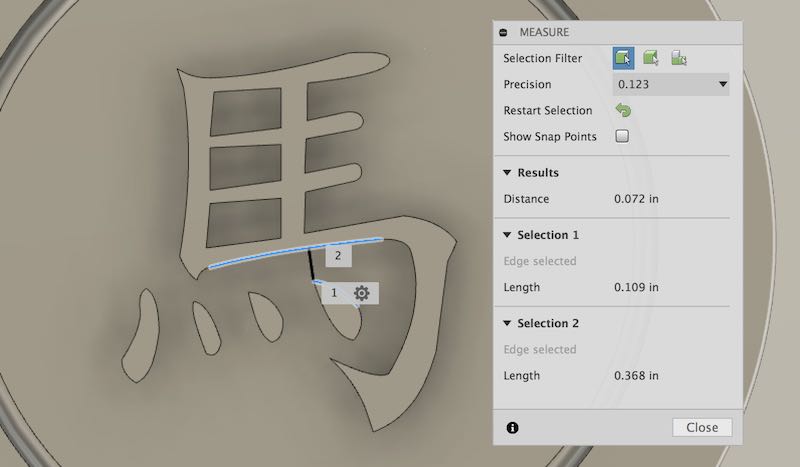Click the Close button
This screenshot has height=467, width=800.
point(702,427)
